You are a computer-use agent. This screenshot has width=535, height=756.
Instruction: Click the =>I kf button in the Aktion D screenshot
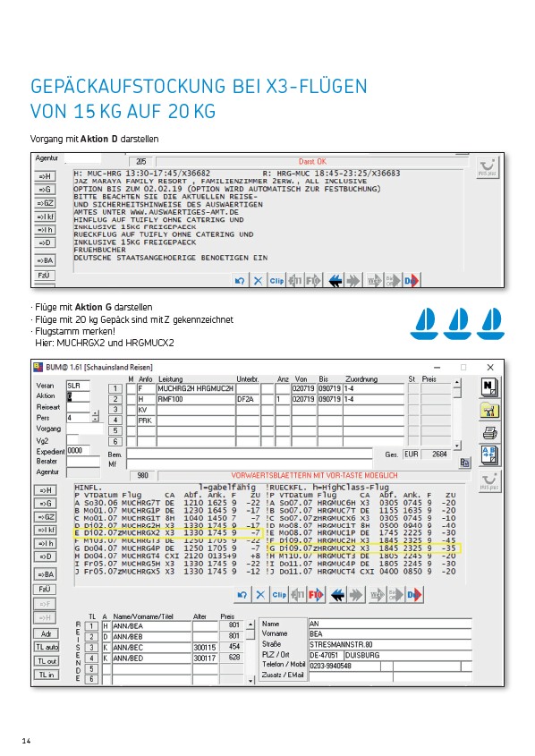click(x=45, y=217)
